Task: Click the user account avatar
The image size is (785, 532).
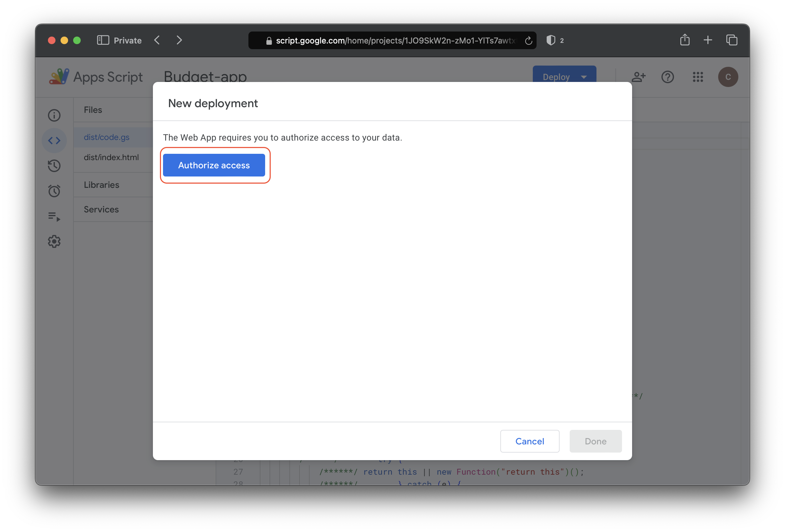Action: coord(728,76)
